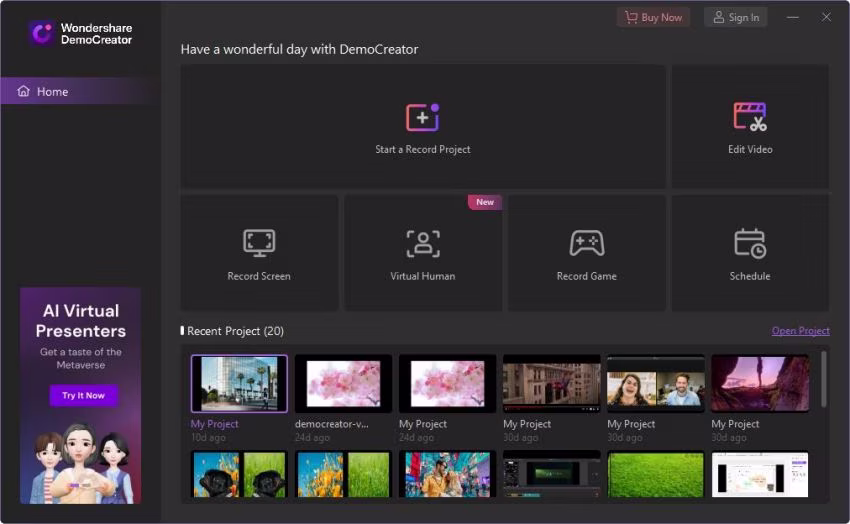
Task: Open the Open Project link
Action: click(800, 331)
